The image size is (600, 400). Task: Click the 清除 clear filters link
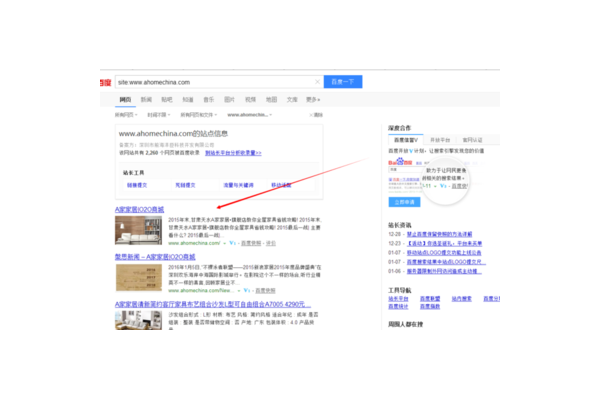point(314,115)
